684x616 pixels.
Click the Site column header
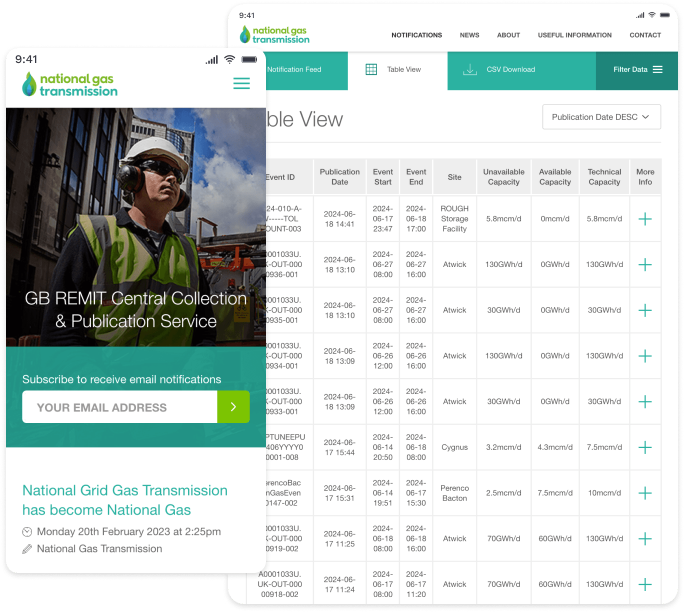tap(454, 177)
